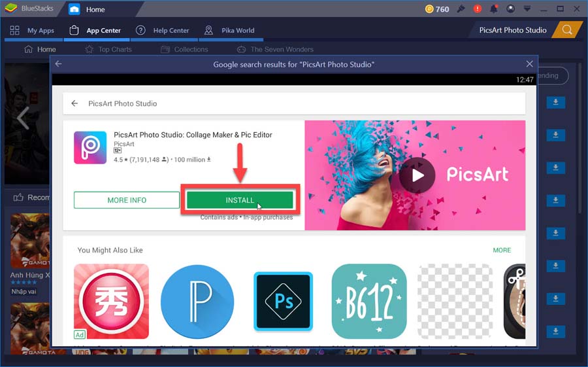
Task: Open the Help Center tab
Action: tap(163, 31)
